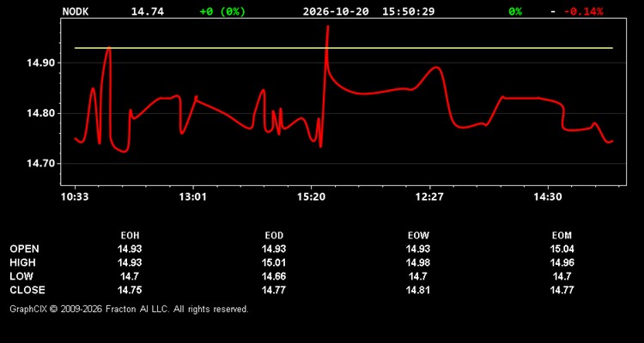Click the HIGH row label
This screenshot has width=644, height=343.
coord(22,262)
